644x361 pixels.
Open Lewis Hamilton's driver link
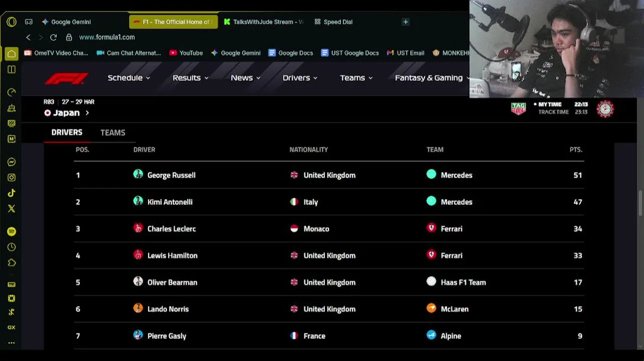[173, 256]
